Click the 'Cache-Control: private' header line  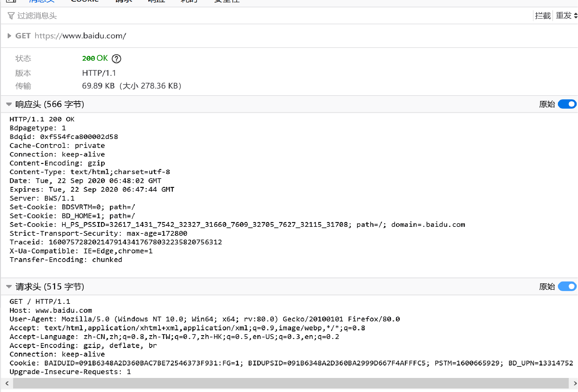click(57, 146)
